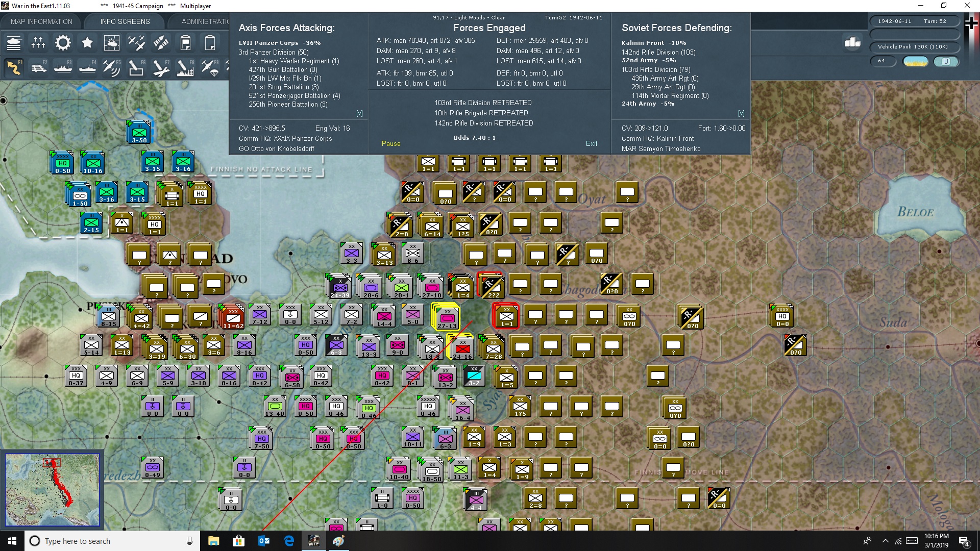This screenshot has height=551, width=980.
Task: Open the order of battle tank list icon
Action: (14, 42)
